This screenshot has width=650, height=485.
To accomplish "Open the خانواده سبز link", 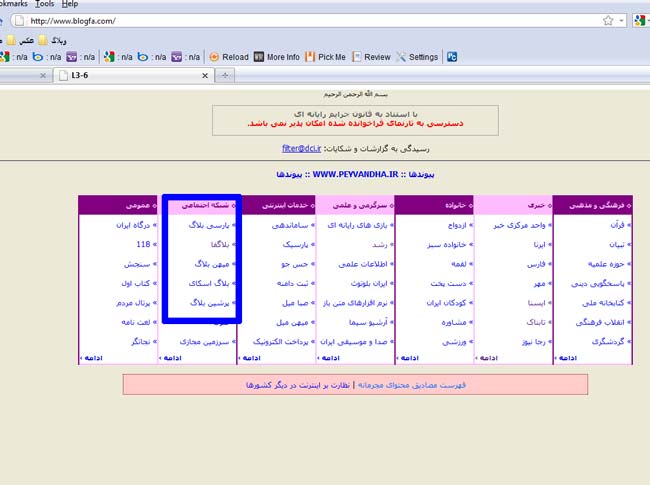I will (447, 245).
